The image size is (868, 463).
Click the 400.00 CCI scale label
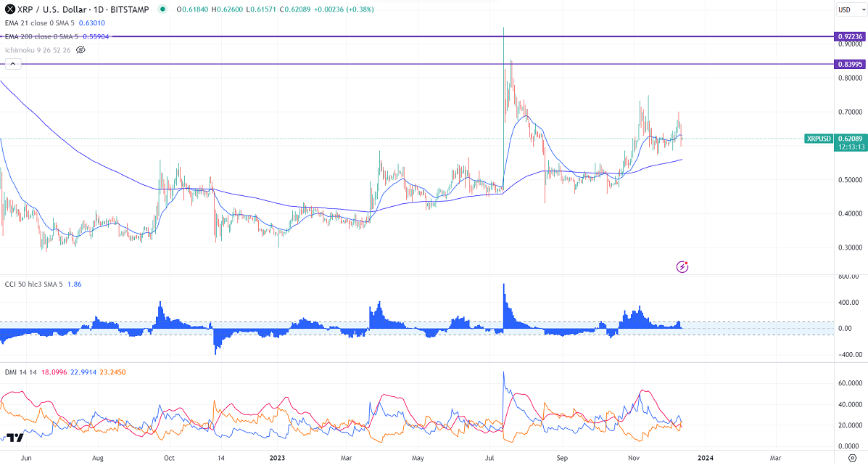click(849, 303)
